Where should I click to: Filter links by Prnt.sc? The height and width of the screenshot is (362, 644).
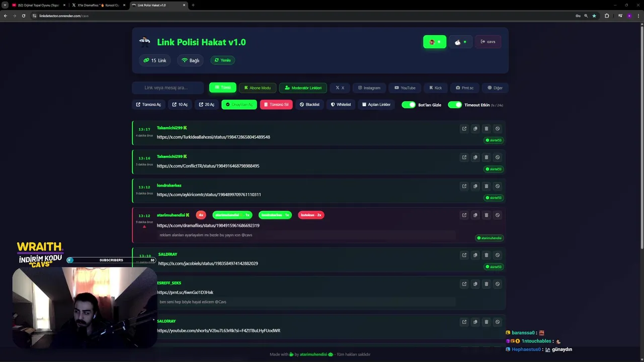(x=464, y=87)
